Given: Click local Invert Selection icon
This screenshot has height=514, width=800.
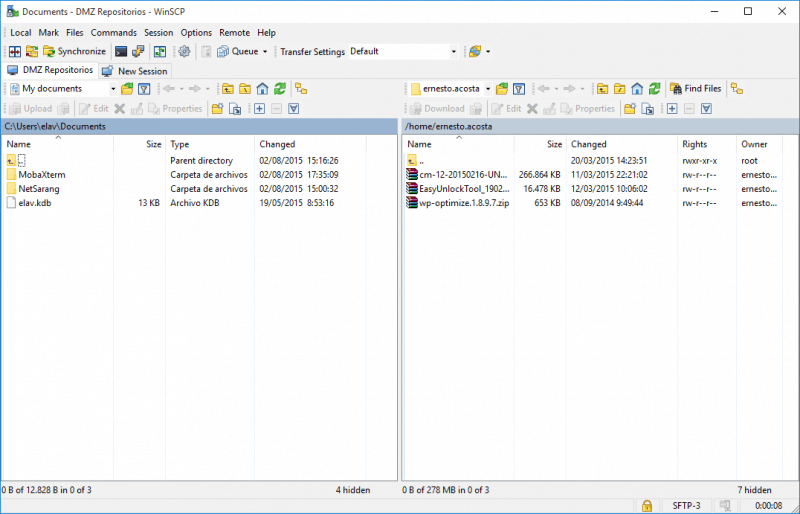Looking at the screenshot, I should (294, 109).
